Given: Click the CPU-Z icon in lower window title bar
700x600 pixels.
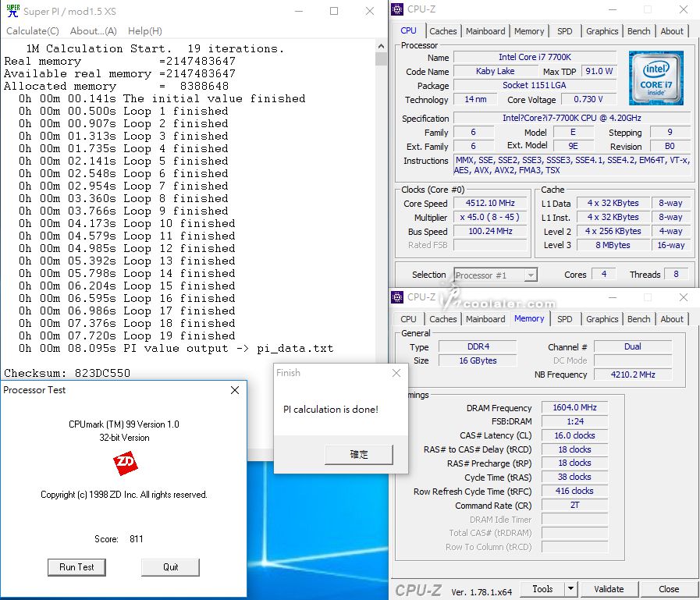Looking at the screenshot, I should coord(397,296).
